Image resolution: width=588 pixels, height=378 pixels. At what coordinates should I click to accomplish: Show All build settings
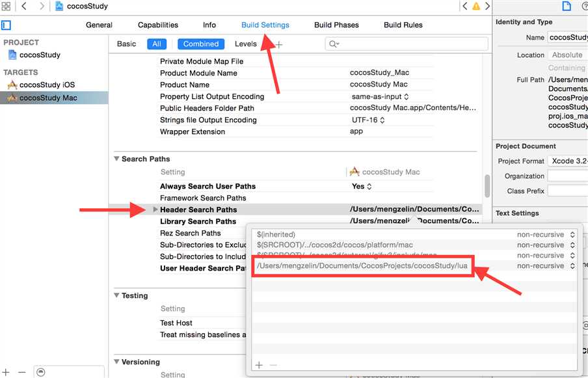pos(157,44)
